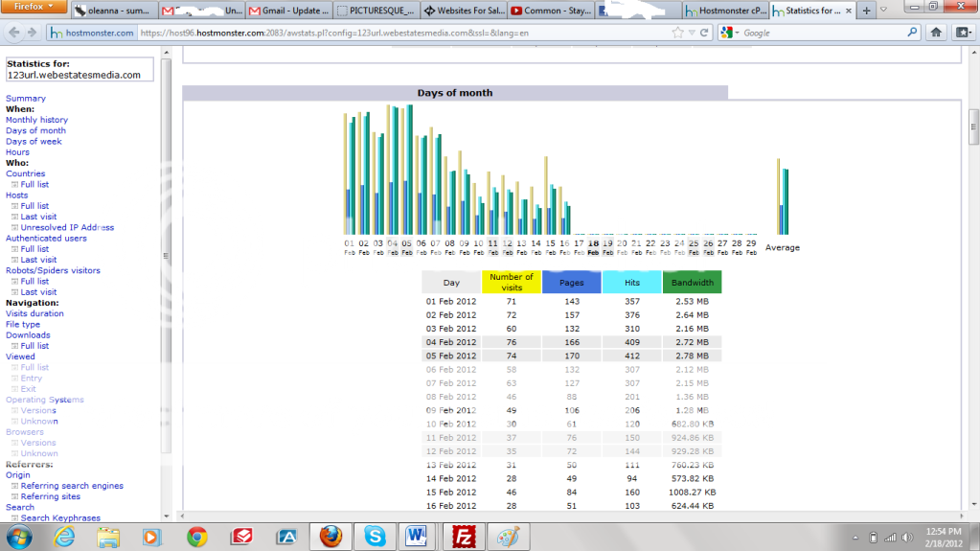Open a new tab with plus button
The width and height of the screenshot is (980, 551).
coord(866,10)
